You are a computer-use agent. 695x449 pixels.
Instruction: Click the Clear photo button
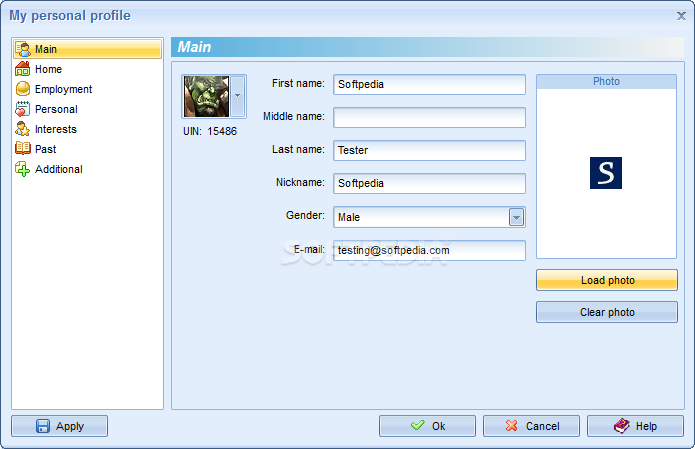(607, 312)
